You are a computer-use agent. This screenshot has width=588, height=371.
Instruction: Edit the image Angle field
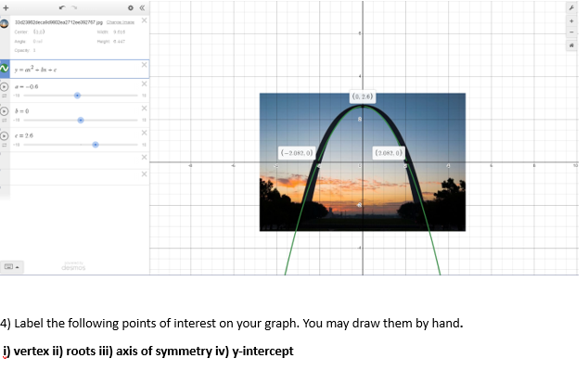pos(37,41)
